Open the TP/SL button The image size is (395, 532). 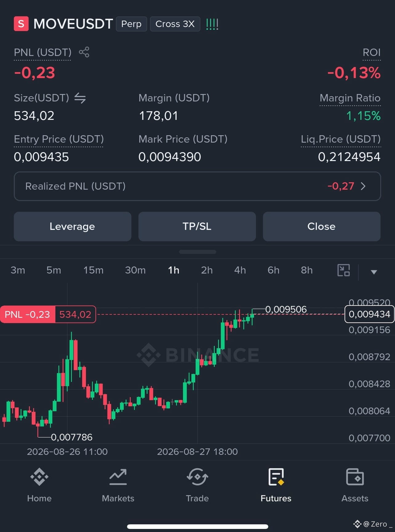197,227
